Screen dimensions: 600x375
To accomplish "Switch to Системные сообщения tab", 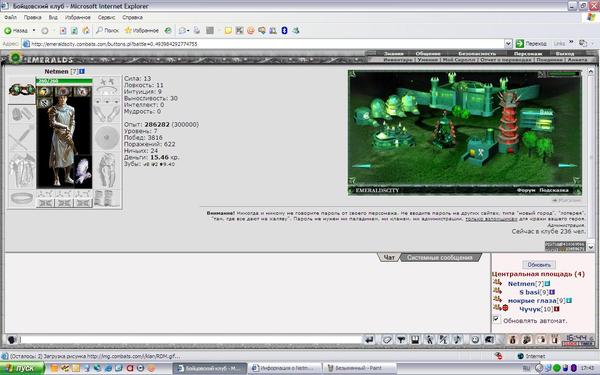I will pyautogui.click(x=440, y=258).
